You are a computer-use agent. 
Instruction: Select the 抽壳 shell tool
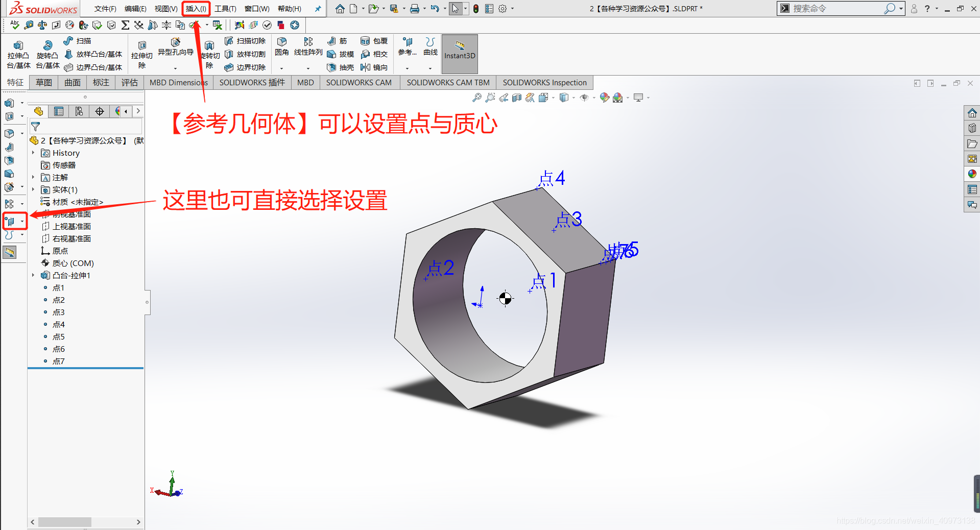click(340, 67)
